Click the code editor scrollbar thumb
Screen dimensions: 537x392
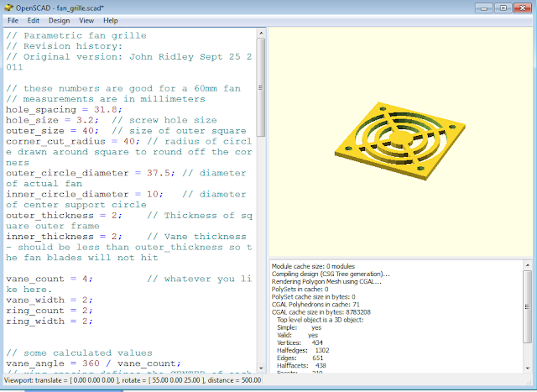(261, 87)
